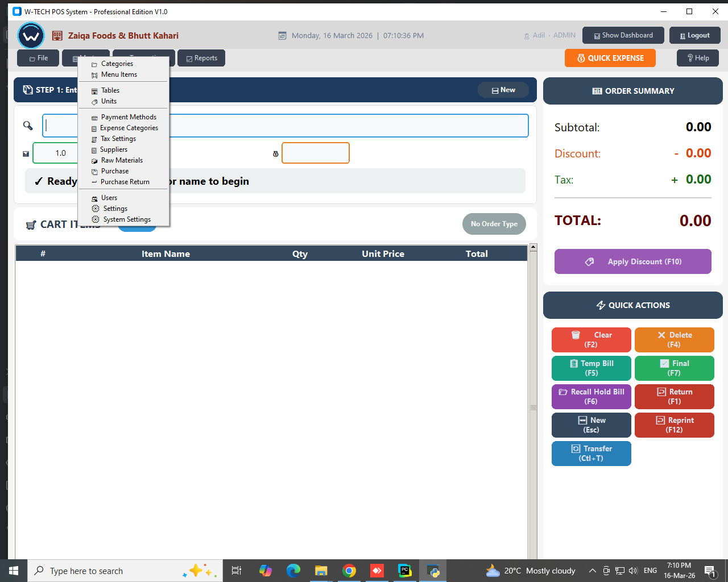Click the search magnifier icon
Screen dimensions: 728x582
[28, 126]
